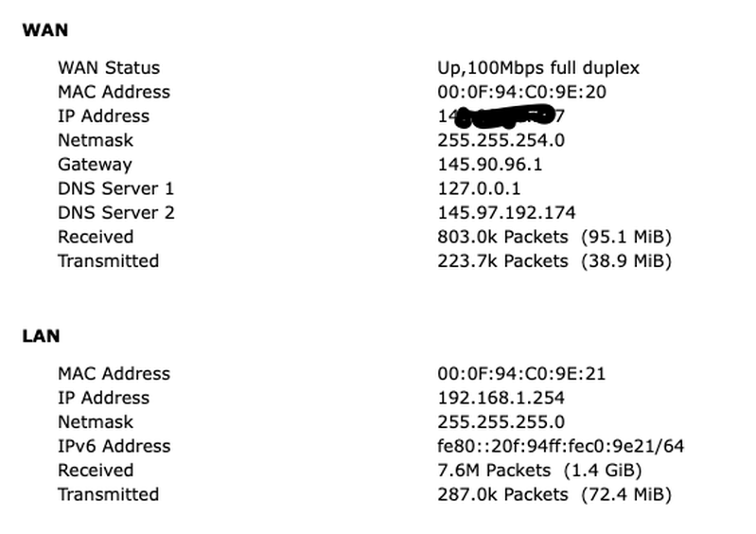Select the WAN Status value text

(538, 68)
